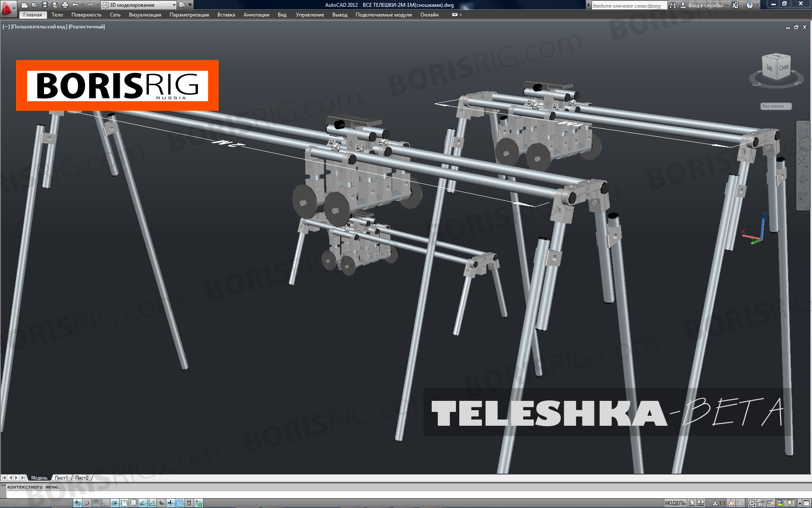
Task: Toggle Snap Mode in the status bar
Action: [x=87, y=503]
